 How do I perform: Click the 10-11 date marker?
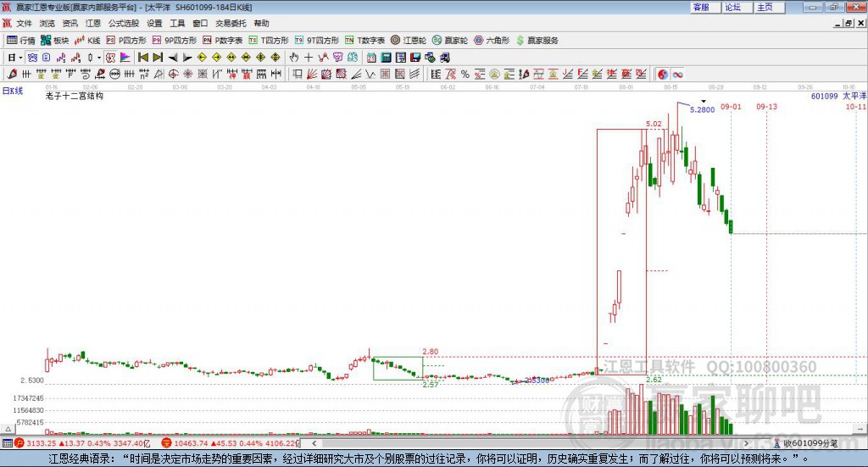tap(856, 106)
